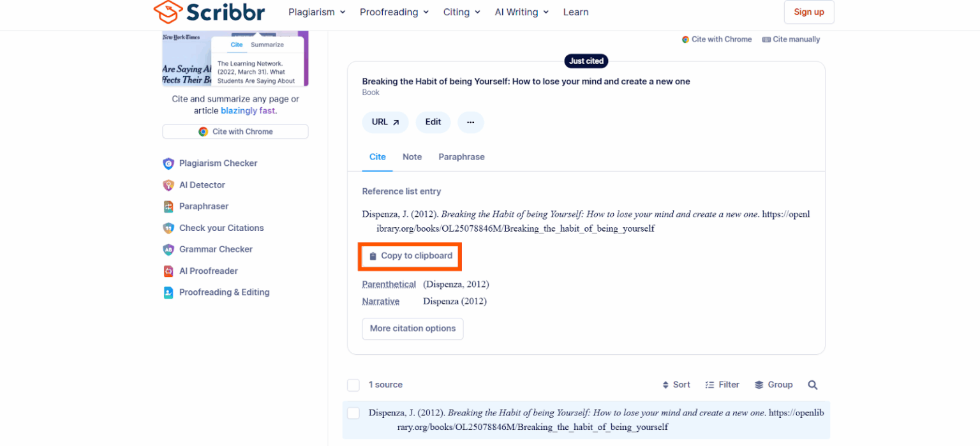
Task: Open the Paraphrase tab
Action: tap(461, 157)
